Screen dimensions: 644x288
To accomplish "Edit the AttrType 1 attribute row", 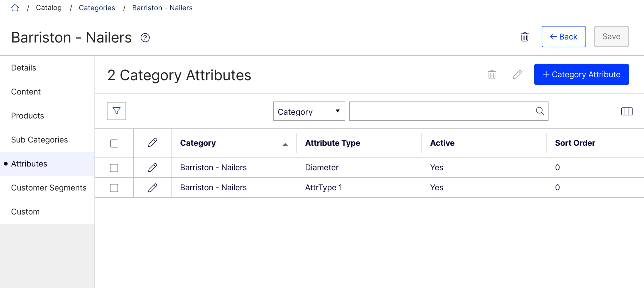I will pos(152,188).
